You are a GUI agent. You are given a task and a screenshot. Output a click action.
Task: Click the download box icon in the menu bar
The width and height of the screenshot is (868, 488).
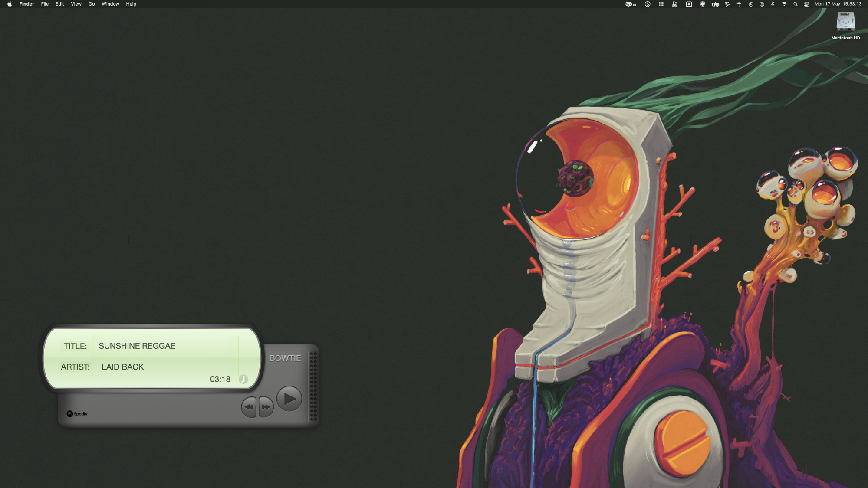click(689, 4)
